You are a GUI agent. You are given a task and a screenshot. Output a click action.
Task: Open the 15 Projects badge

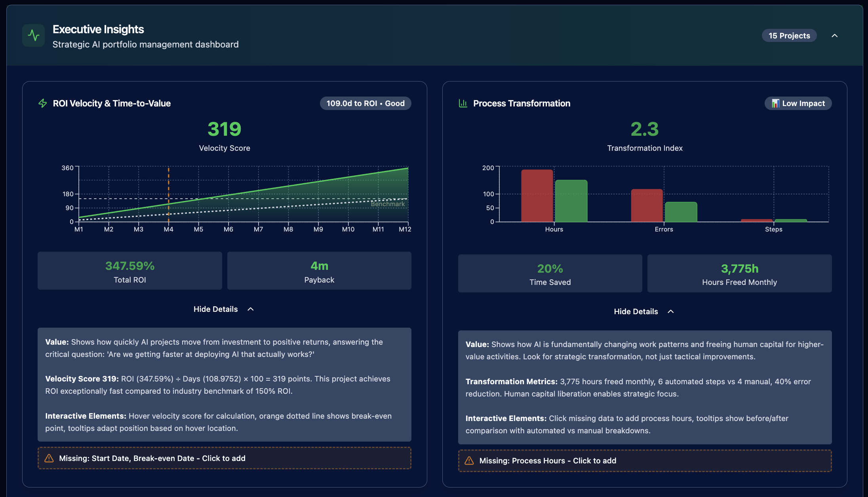[x=789, y=35]
